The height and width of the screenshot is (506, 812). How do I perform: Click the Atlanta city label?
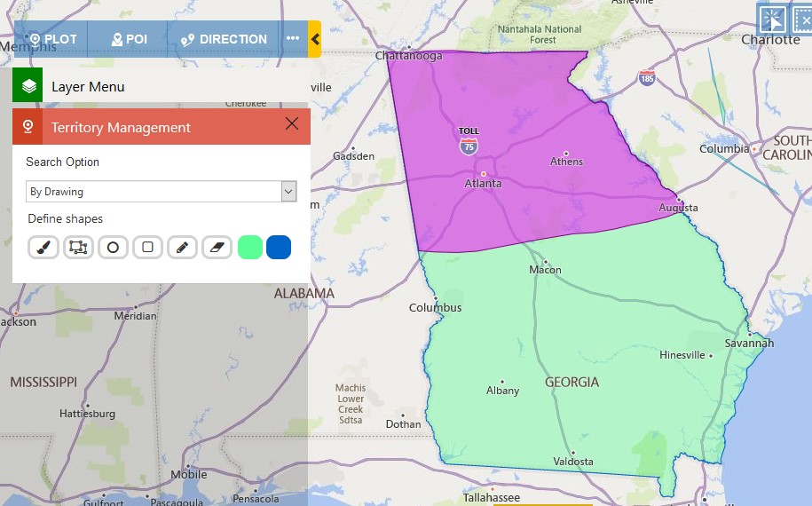[x=483, y=184]
